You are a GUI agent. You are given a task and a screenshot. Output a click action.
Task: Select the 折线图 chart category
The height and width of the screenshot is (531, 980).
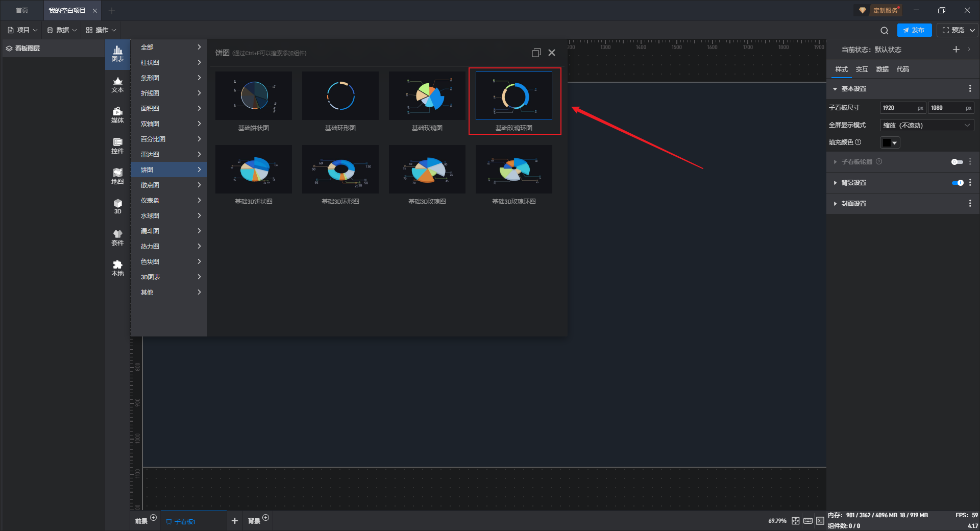169,93
